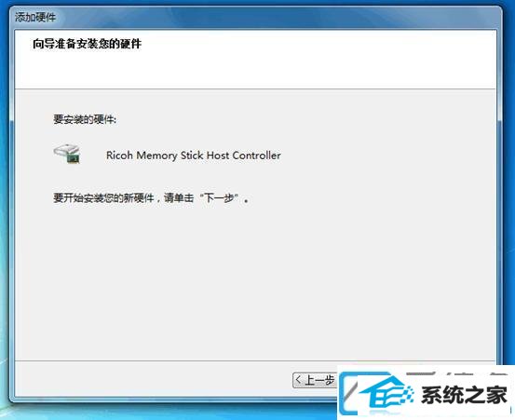Select the hardware device drive icon

coord(67,154)
